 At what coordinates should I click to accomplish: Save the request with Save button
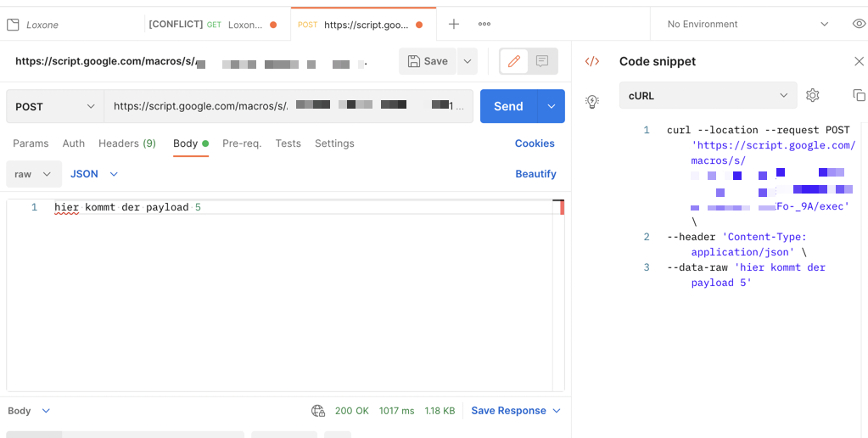[x=428, y=61]
